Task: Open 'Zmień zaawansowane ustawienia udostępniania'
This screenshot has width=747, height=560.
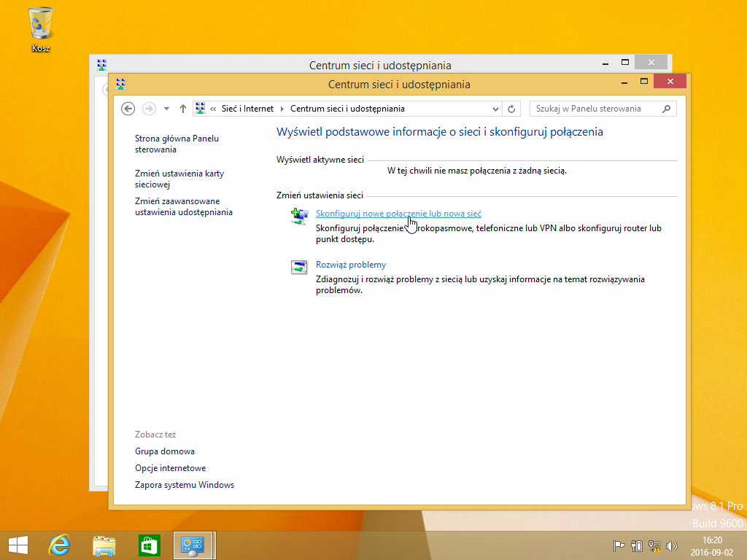Action: pos(183,206)
